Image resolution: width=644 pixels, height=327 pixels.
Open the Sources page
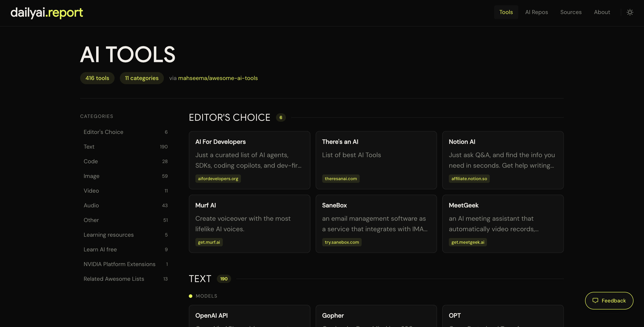coord(571,12)
